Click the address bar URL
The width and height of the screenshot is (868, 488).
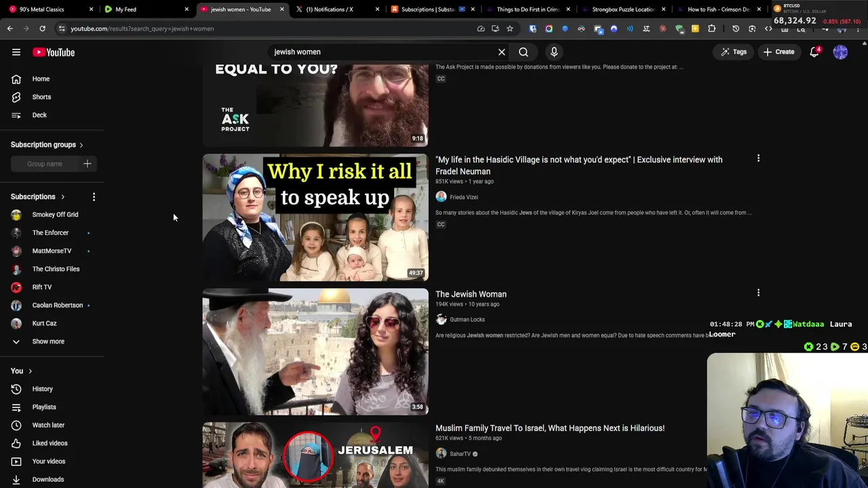tap(142, 28)
